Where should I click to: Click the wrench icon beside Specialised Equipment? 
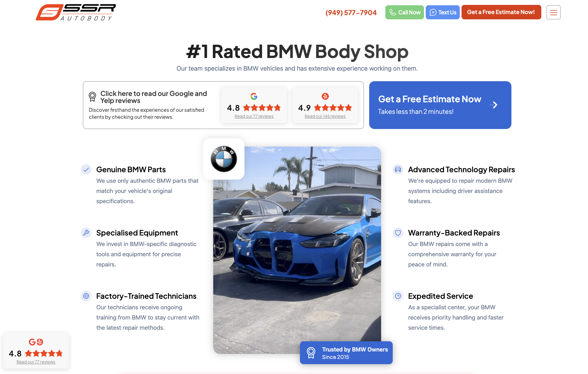86,233
